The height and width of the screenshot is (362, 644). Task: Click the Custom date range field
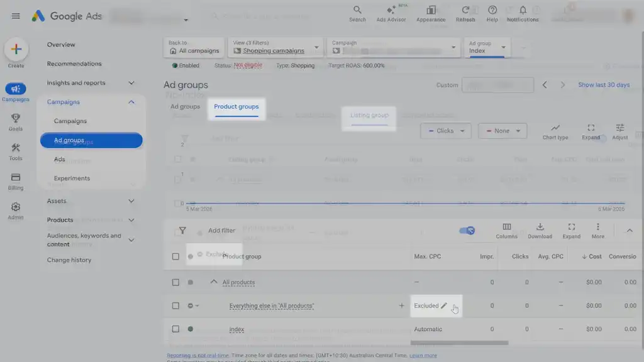[x=497, y=85]
